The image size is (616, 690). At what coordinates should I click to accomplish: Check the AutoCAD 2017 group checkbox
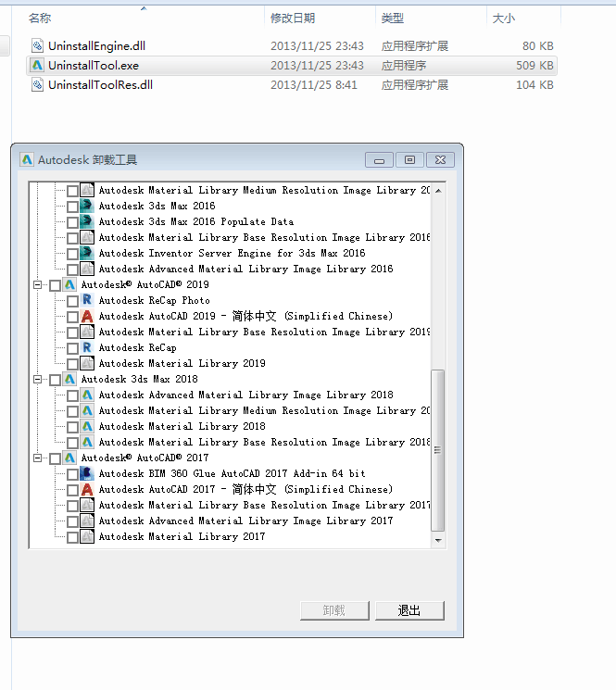point(55,458)
